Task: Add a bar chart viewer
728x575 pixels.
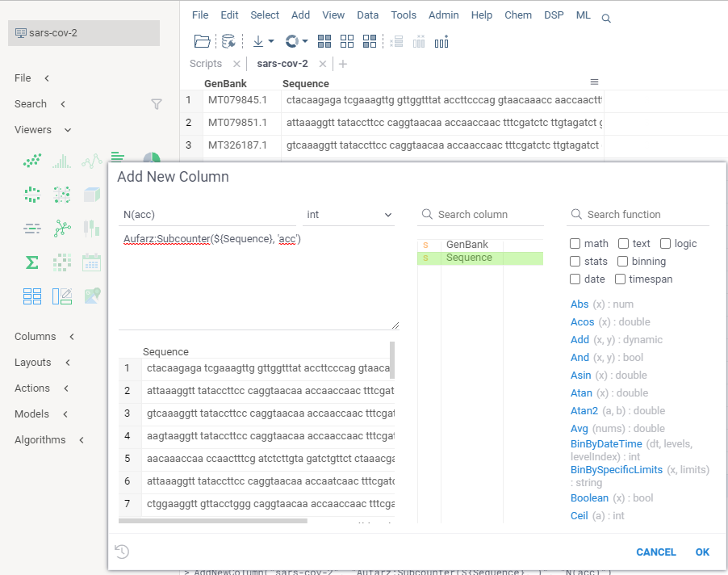Action: [118, 157]
